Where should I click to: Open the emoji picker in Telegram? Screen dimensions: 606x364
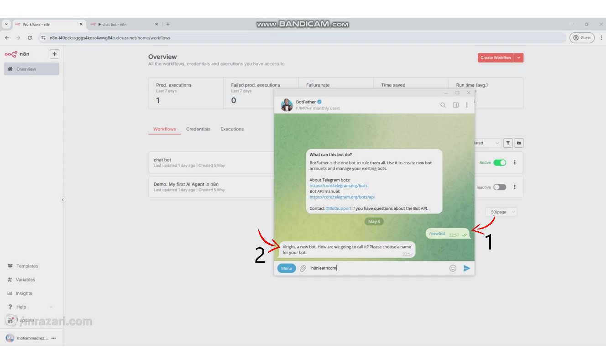[x=453, y=268]
